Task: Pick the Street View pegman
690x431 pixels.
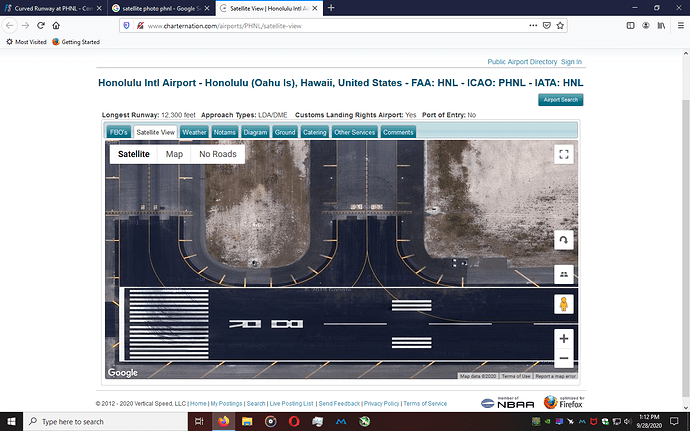Action: click(x=564, y=304)
